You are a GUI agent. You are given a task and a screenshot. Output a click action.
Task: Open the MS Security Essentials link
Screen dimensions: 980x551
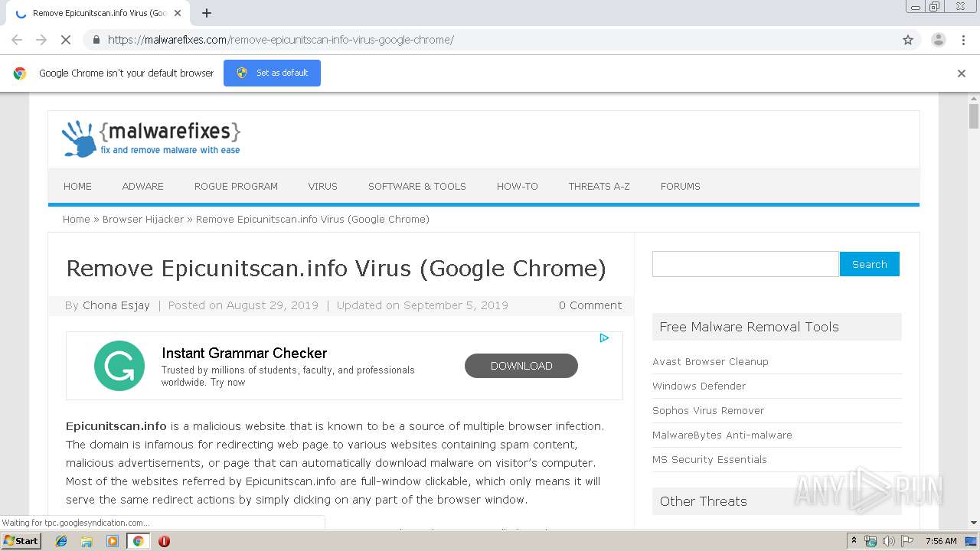point(710,459)
